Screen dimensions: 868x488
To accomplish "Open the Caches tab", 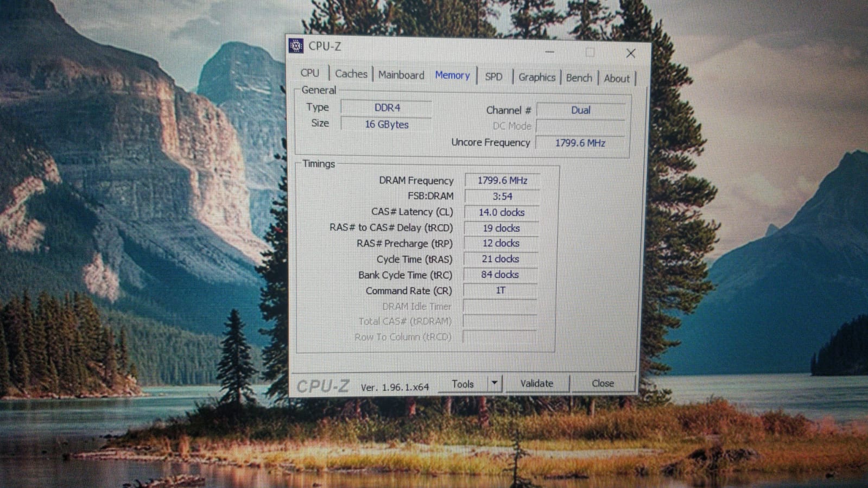I will pos(351,74).
